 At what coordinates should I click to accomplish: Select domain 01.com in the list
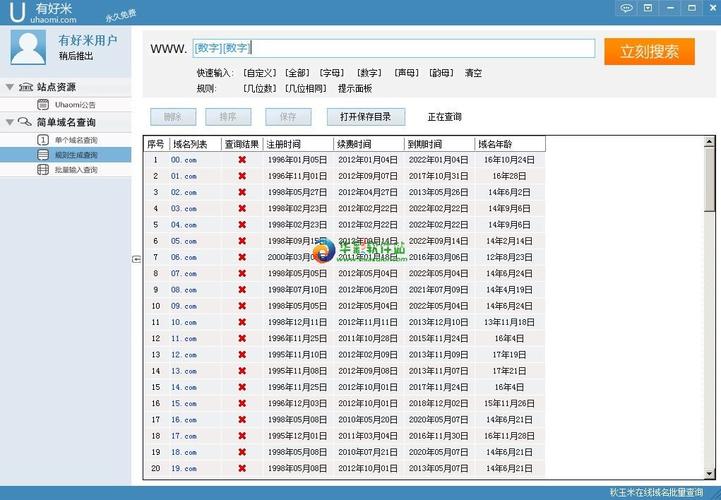(x=183, y=176)
